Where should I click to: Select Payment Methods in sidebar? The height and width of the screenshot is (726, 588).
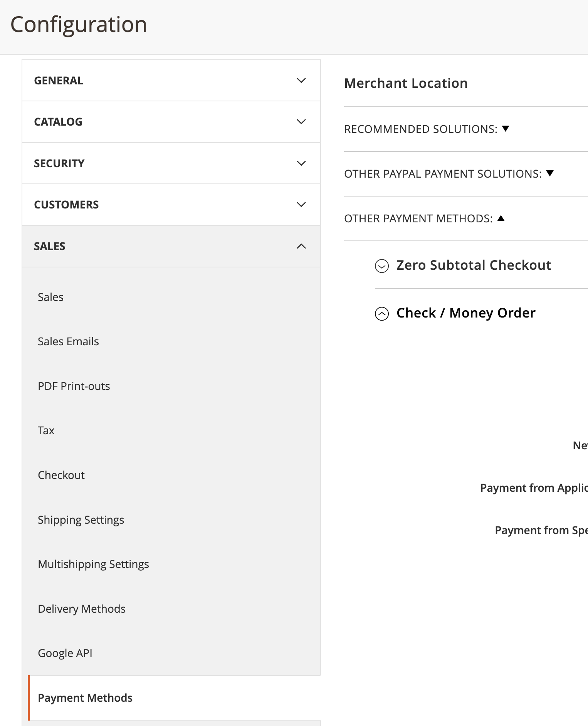click(85, 698)
